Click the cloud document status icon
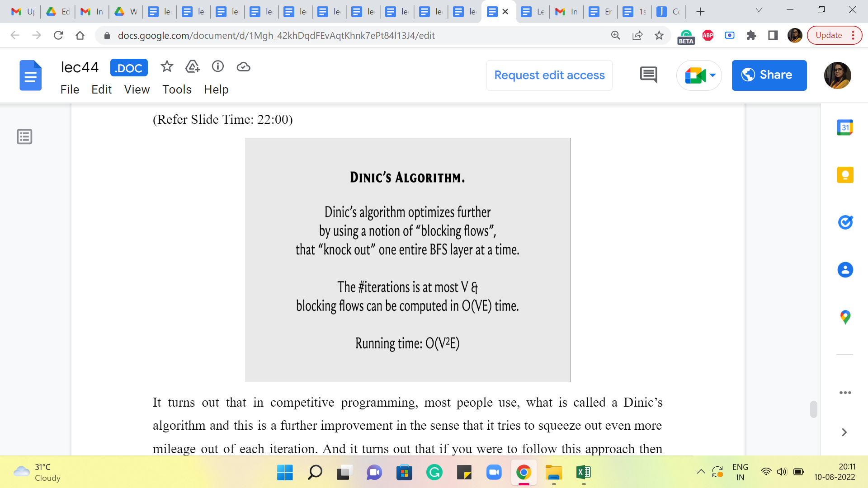 tap(243, 67)
